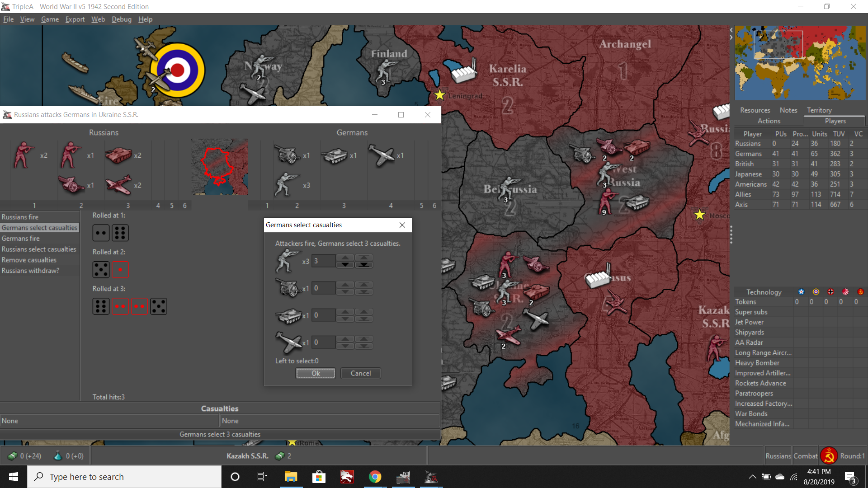Set infantry casualties to minimum arrow

(x=364, y=264)
